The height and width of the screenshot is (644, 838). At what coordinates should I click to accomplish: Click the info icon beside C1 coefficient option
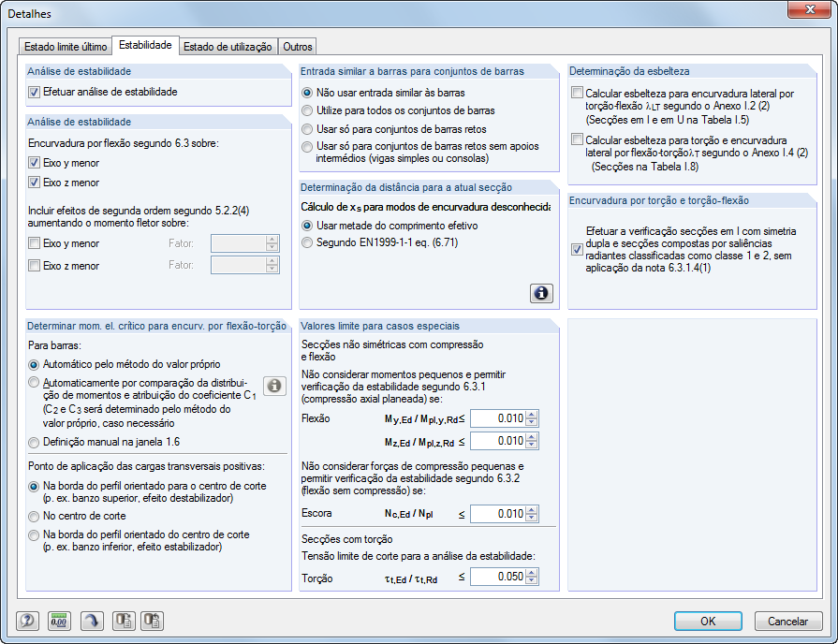(x=274, y=386)
